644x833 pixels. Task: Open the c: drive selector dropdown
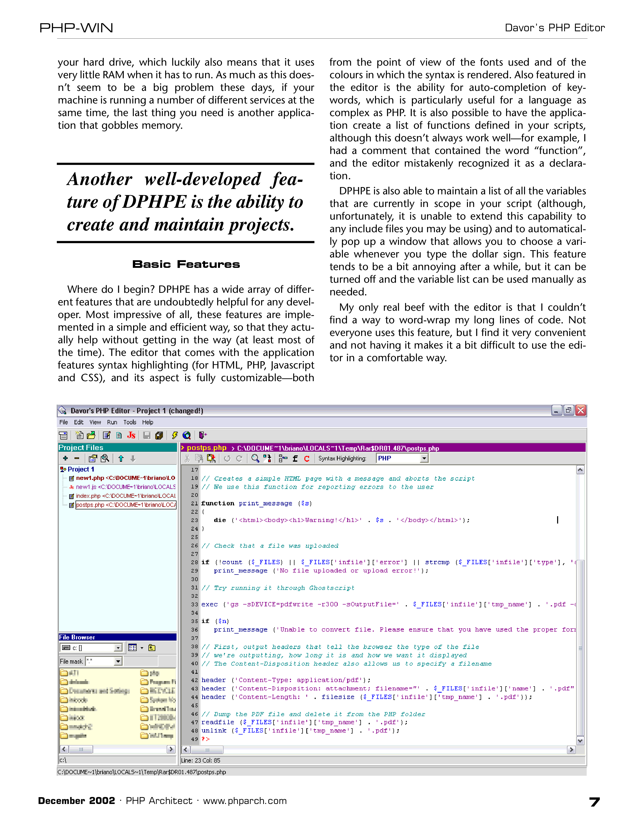click(x=118, y=648)
